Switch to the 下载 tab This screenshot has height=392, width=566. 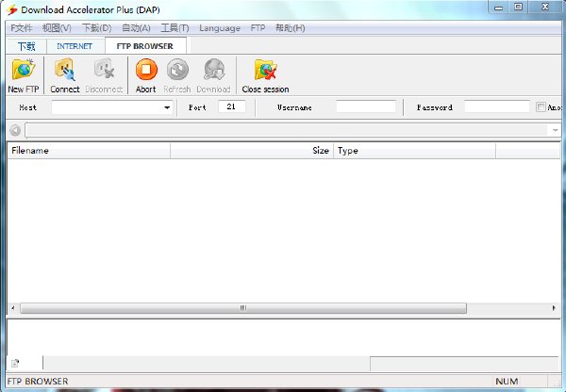coord(26,46)
